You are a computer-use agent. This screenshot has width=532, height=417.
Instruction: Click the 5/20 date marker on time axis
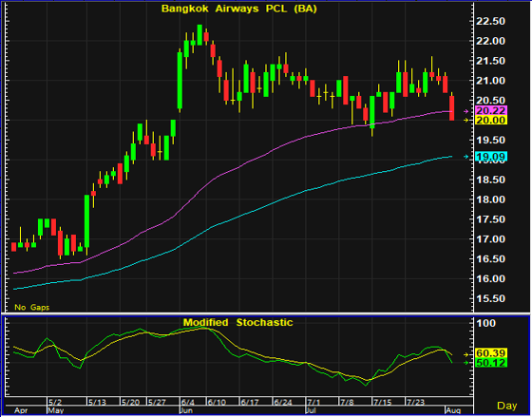tap(131, 403)
